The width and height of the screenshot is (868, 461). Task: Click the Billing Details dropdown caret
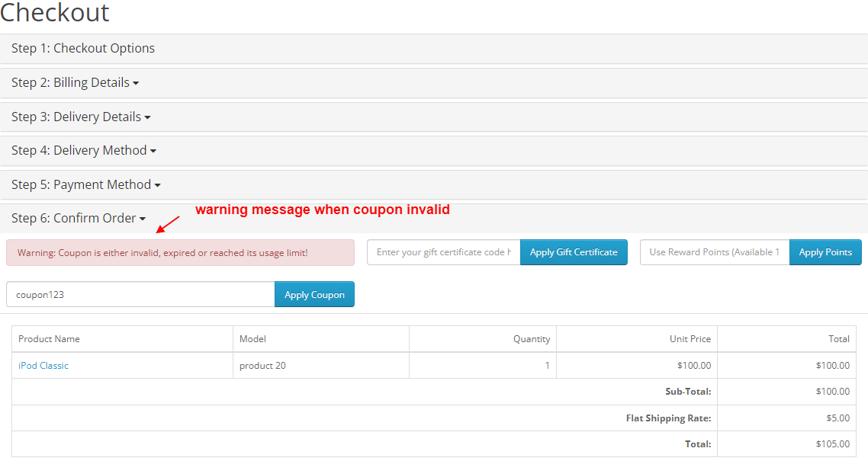(136, 83)
